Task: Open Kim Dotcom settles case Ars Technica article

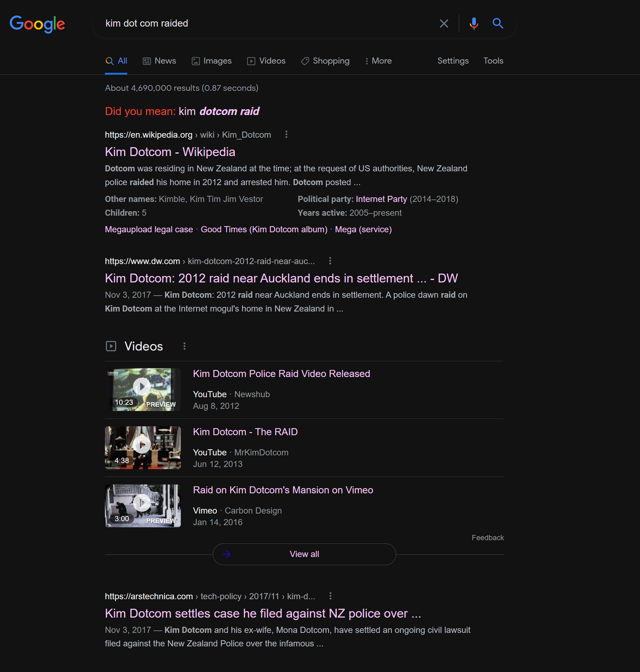Action: 263,613
